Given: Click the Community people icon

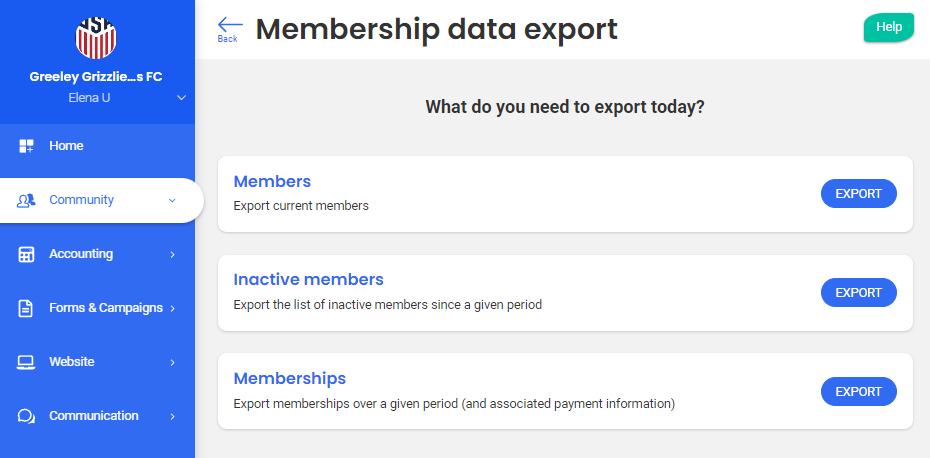Looking at the screenshot, I should pos(27,200).
